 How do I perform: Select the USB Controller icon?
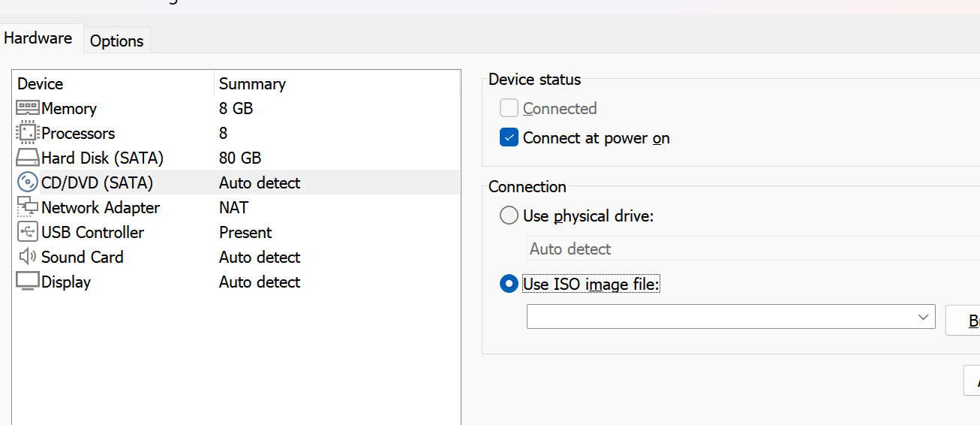click(28, 232)
